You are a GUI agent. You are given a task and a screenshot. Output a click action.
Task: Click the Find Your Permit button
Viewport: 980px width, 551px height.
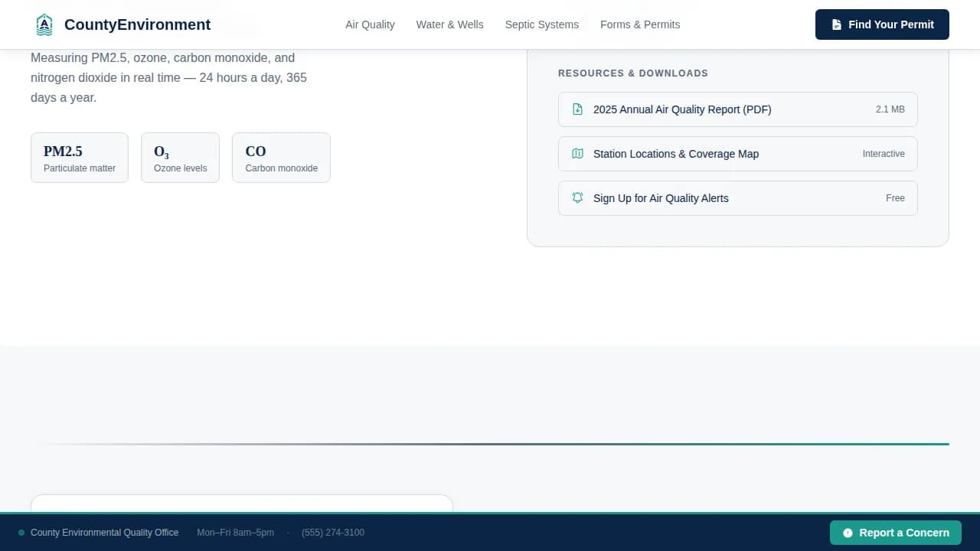pyautogui.click(x=882, y=24)
